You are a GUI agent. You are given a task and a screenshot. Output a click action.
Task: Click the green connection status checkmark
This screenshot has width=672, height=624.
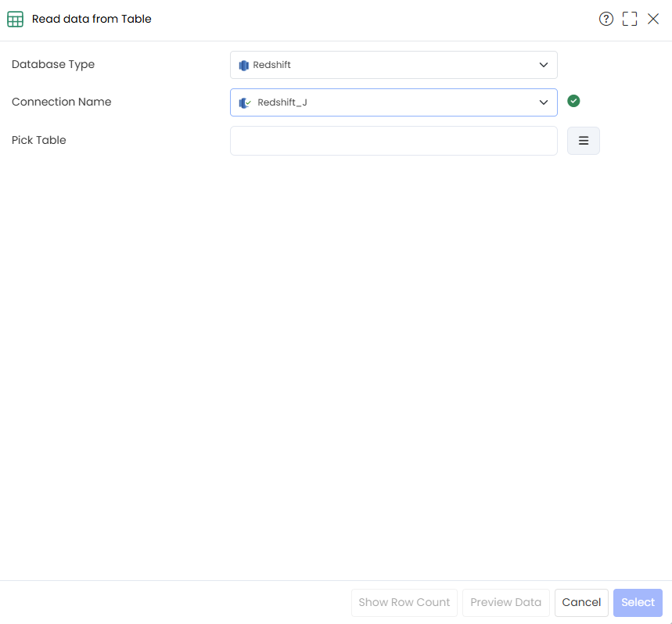click(573, 101)
